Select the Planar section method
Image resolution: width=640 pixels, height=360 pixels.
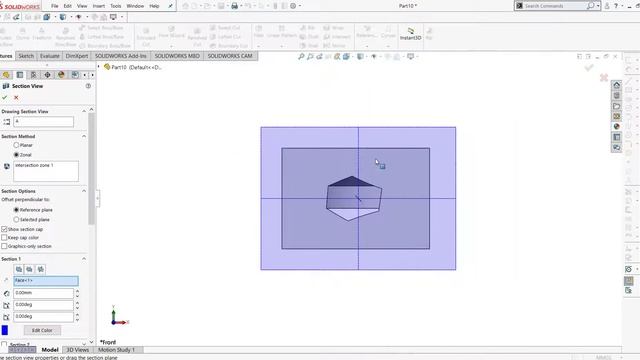point(16,145)
